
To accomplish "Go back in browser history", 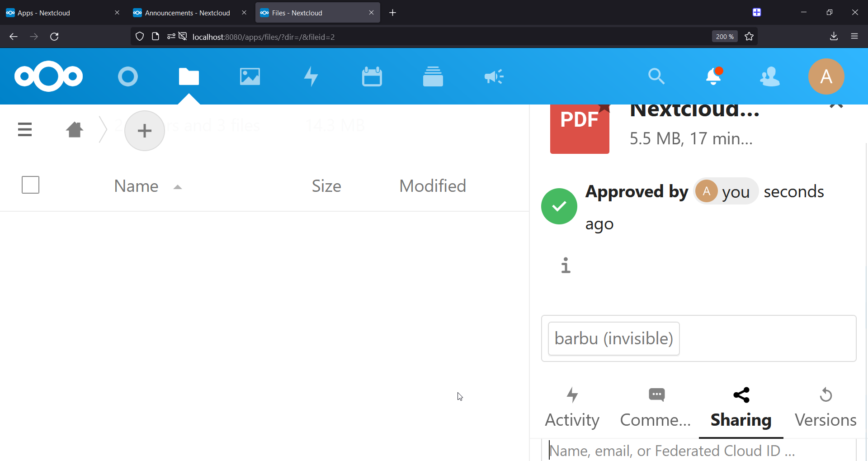I will [14, 37].
